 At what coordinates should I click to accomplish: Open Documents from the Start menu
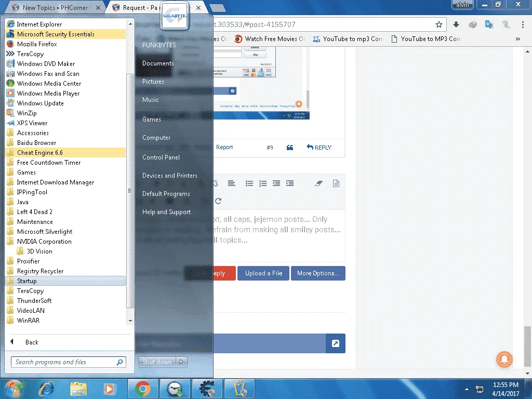pos(158,63)
